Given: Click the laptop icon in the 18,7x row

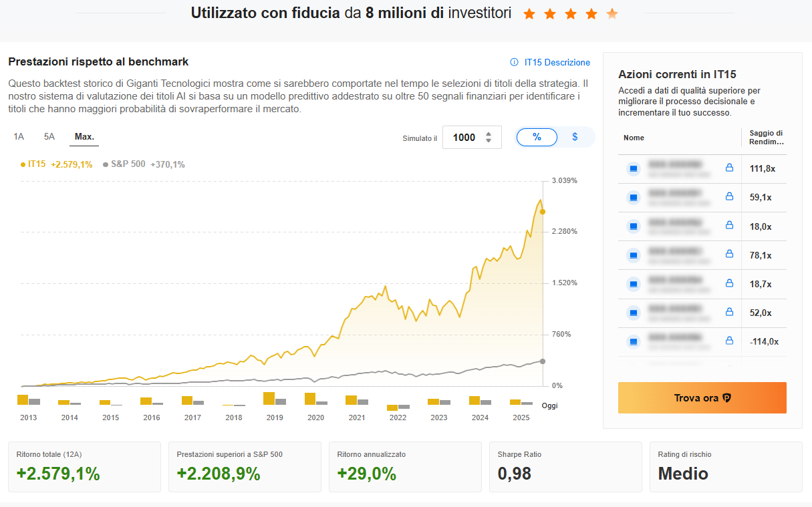Looking at the screenshot, I should 634,284.
